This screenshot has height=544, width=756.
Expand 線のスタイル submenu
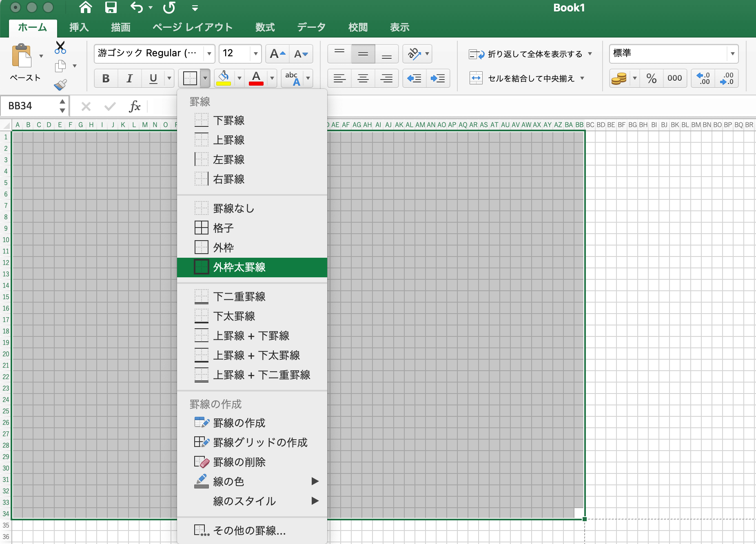pos(252,501)
